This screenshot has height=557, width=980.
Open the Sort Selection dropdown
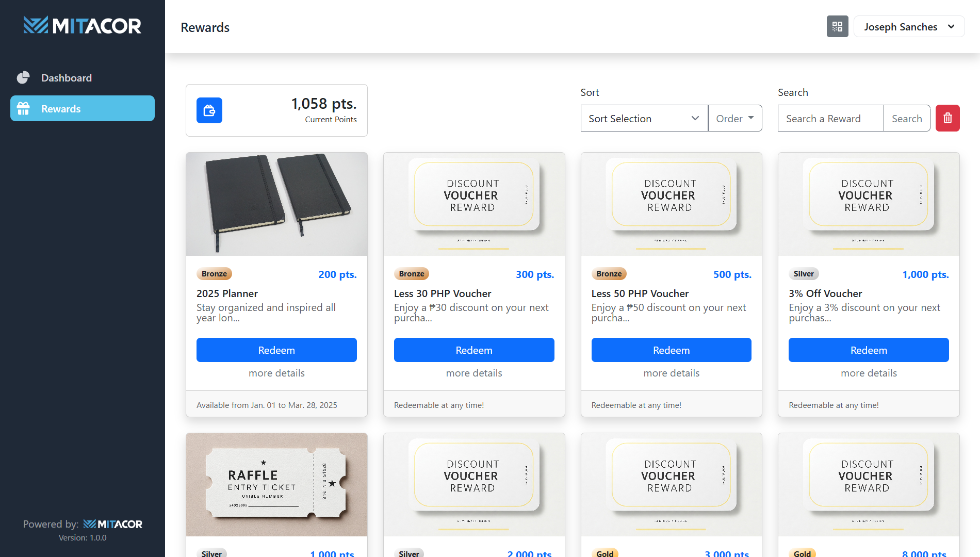(x=644, y=118)
